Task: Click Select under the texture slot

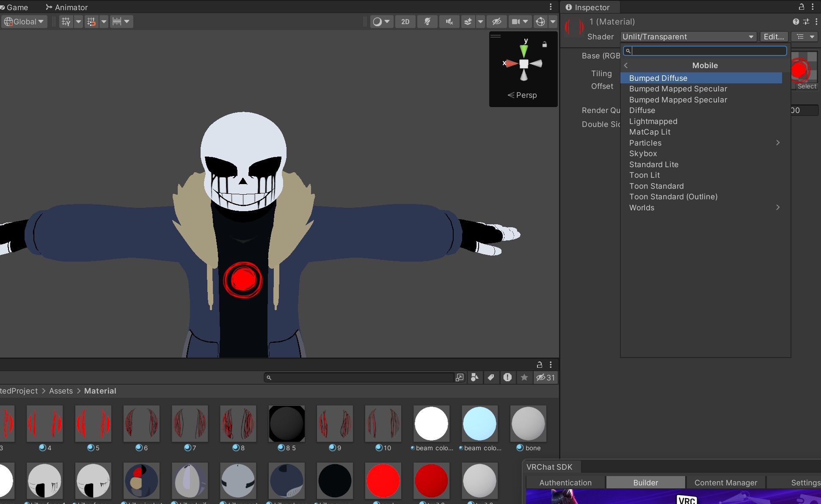Action: point(807,86)
